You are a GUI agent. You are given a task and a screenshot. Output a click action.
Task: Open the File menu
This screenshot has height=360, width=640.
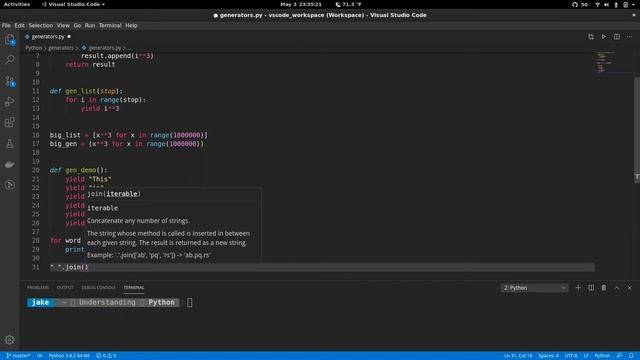click(6, 25)
